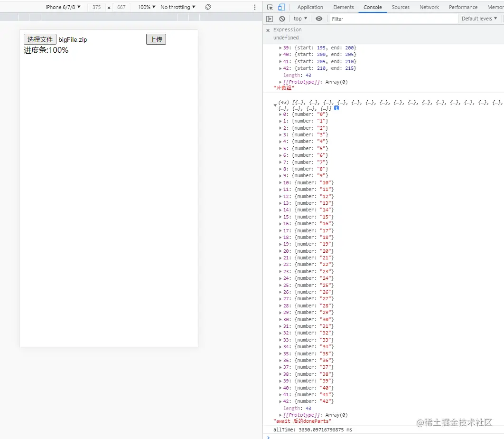The image size is (504, 439).
Task: Expand the first [[Prototype]]: Array(0) row
Action: 280,82
